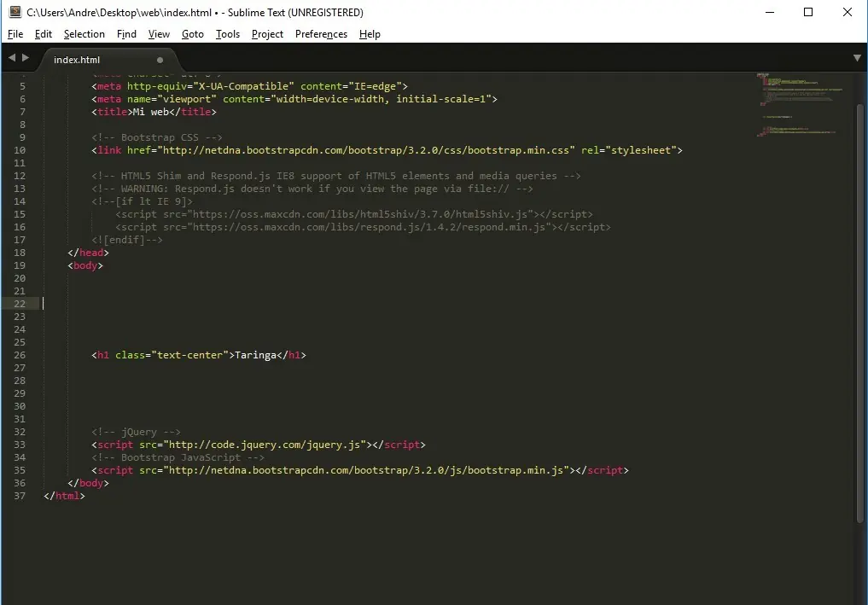Open the Selection menu
868x605 pixels.
(84, 34)
